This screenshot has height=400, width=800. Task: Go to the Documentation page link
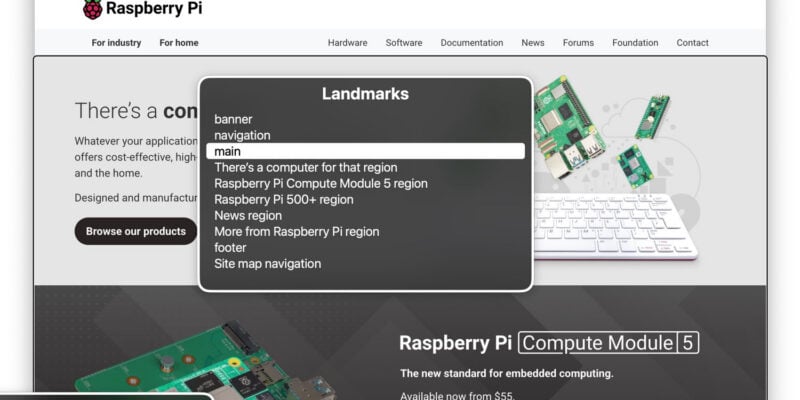[x=472, y=43]
